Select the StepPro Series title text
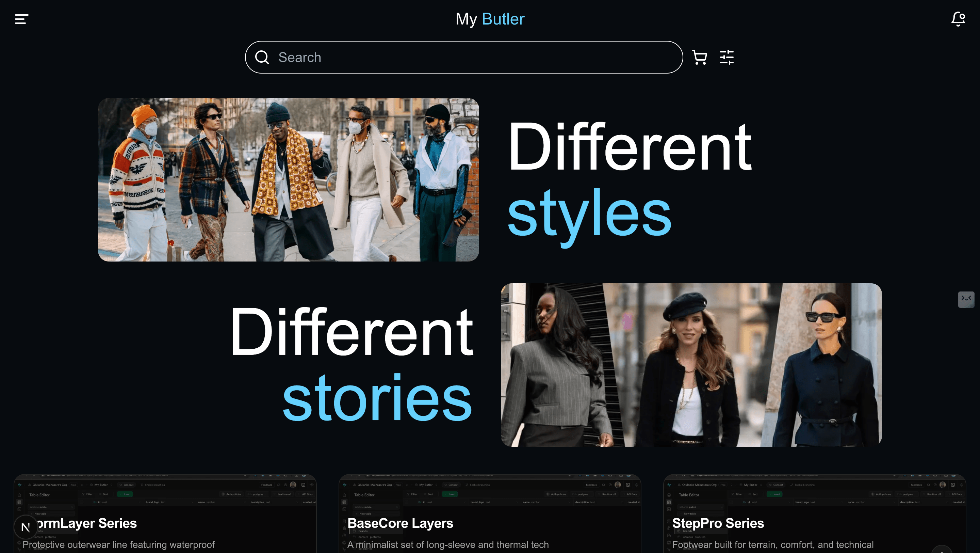 tap(718, 523)
